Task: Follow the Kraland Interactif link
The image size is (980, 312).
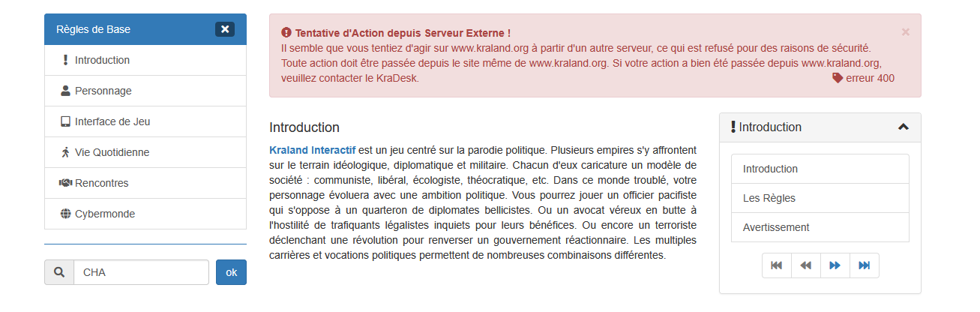Action: tap(313, 150)
